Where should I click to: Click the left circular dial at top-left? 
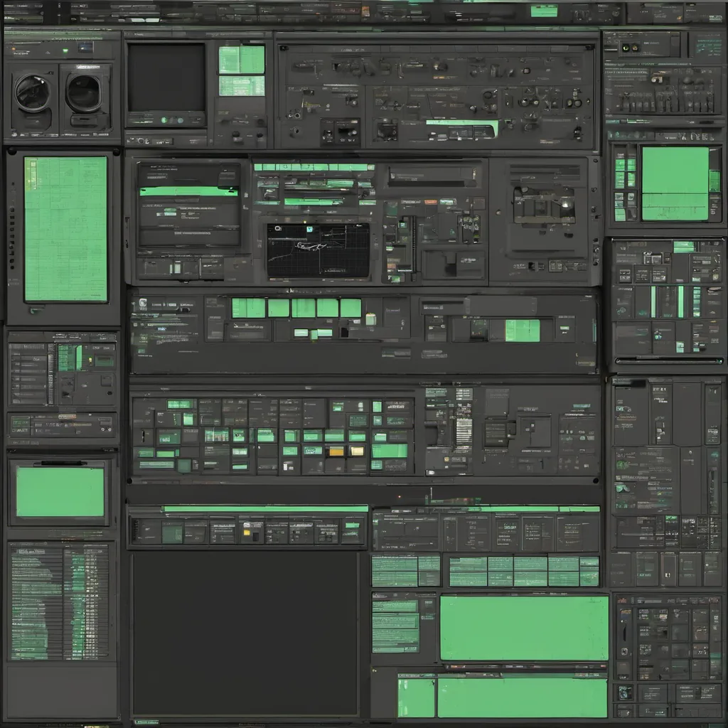coord(33,93)
